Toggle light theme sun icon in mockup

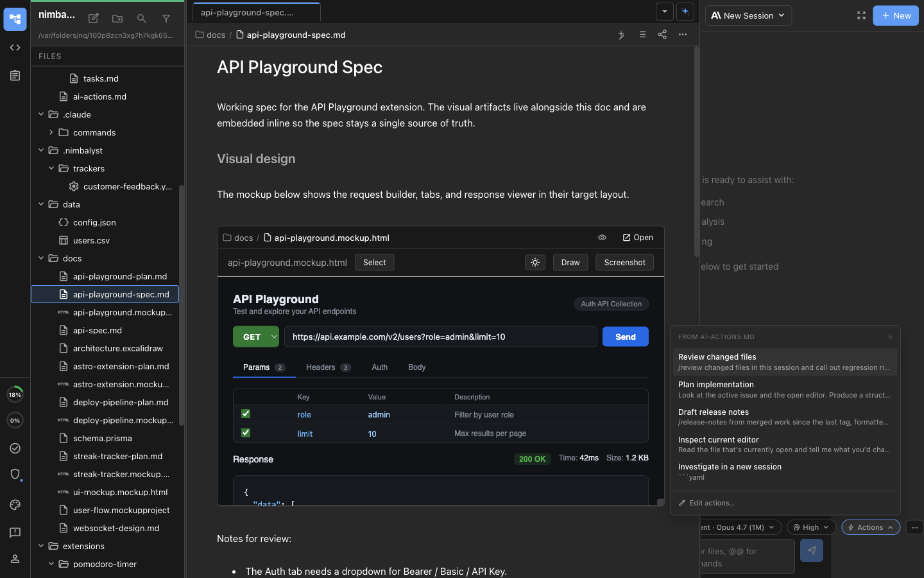pos(535,262)
